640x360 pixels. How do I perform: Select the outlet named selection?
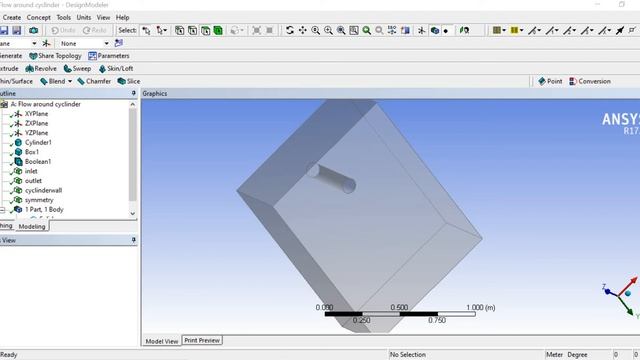pyautogui.click(x=33, y=181)
